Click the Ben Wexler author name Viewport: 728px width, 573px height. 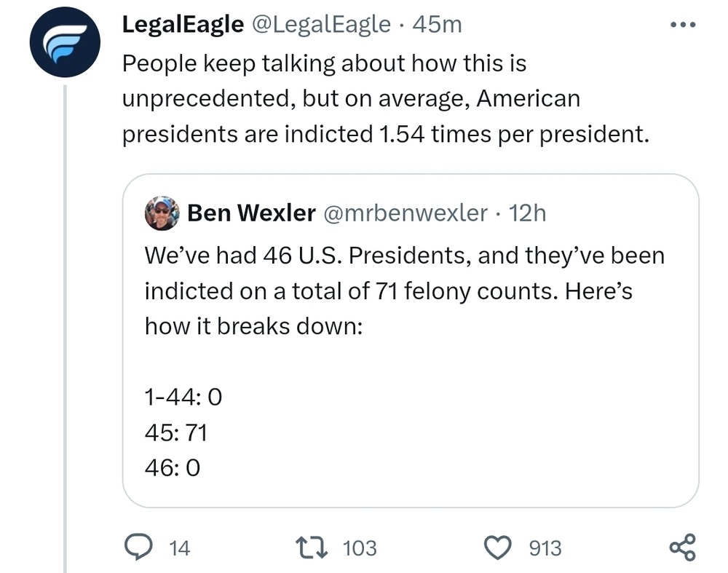click(251, 213)
